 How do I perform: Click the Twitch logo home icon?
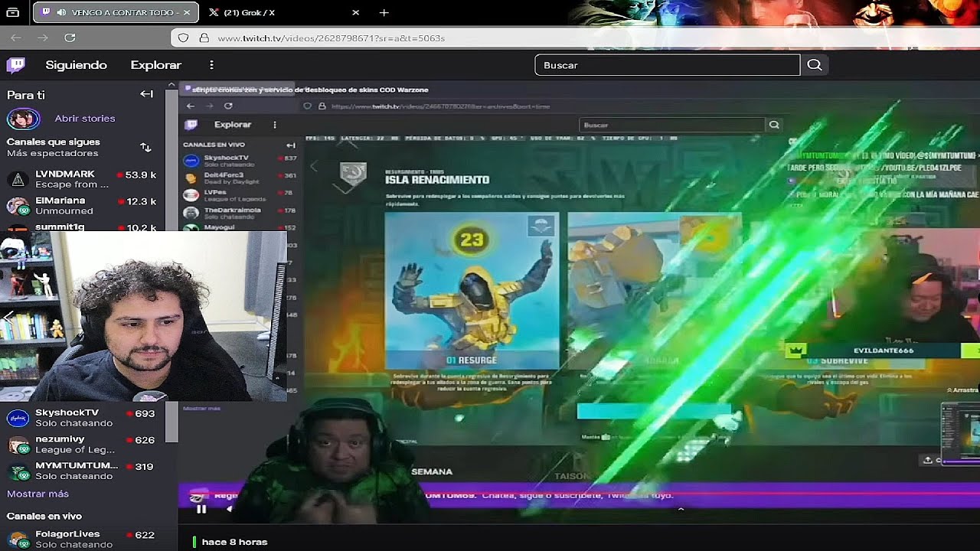tap(15, 65)
